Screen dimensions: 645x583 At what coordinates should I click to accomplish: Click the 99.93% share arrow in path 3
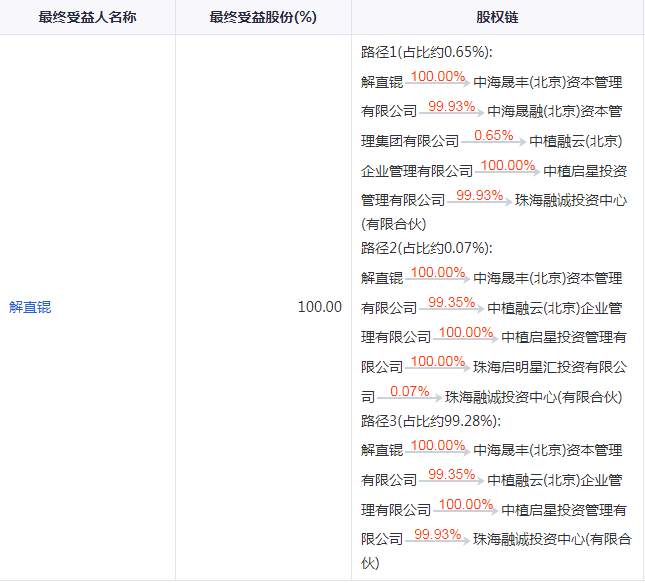point(437,536)
